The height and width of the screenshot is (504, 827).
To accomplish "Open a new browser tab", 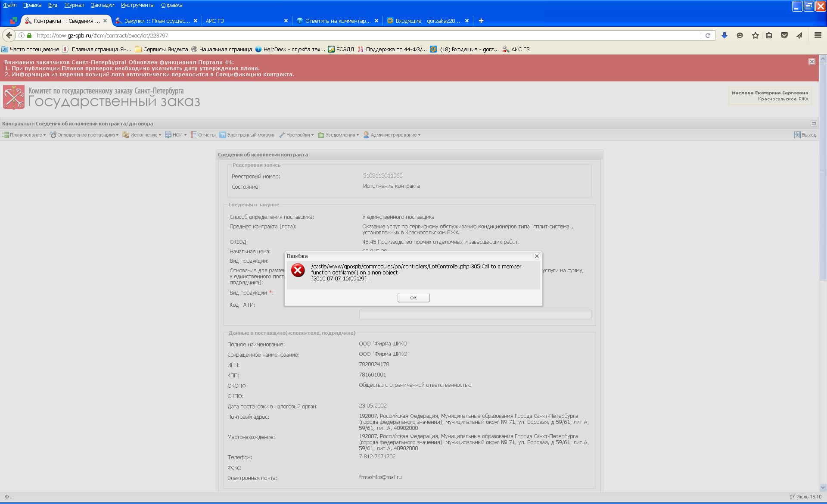I will tap(481, 21).
